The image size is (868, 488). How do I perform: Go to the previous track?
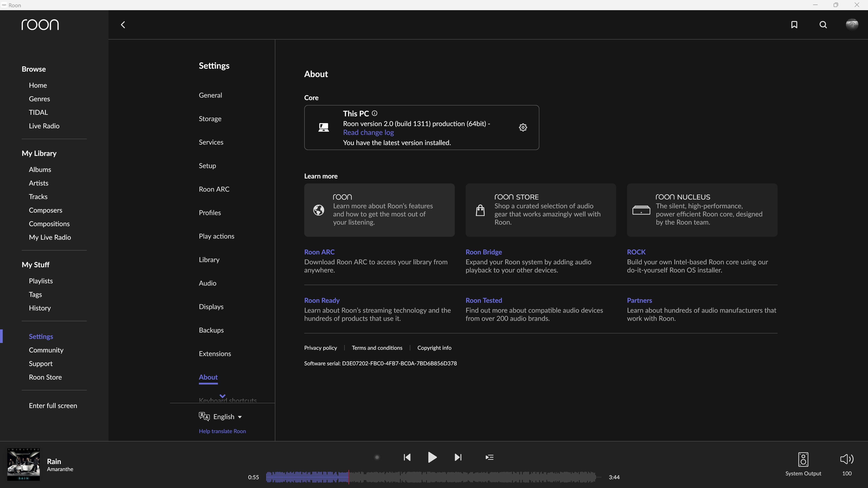(x=407, y=457)
